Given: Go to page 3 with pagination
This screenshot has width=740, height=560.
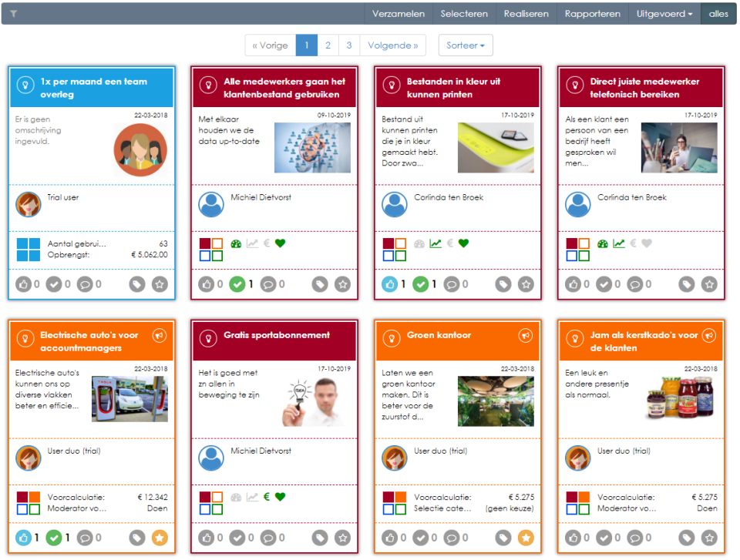Looking at the screenshot, I should 349,45.
